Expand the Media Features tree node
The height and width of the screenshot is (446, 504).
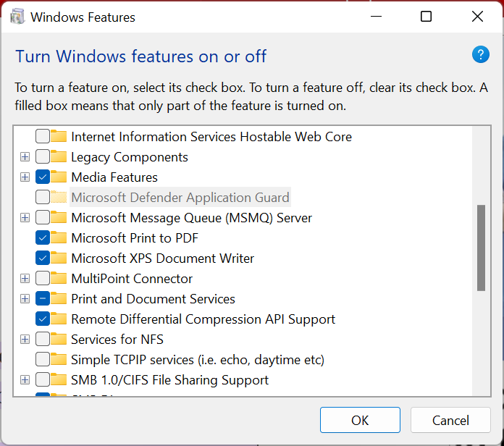coord(25,177)
